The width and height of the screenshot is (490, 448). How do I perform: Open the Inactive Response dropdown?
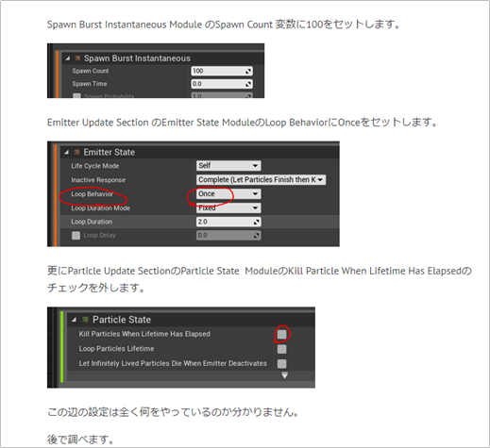261,180
